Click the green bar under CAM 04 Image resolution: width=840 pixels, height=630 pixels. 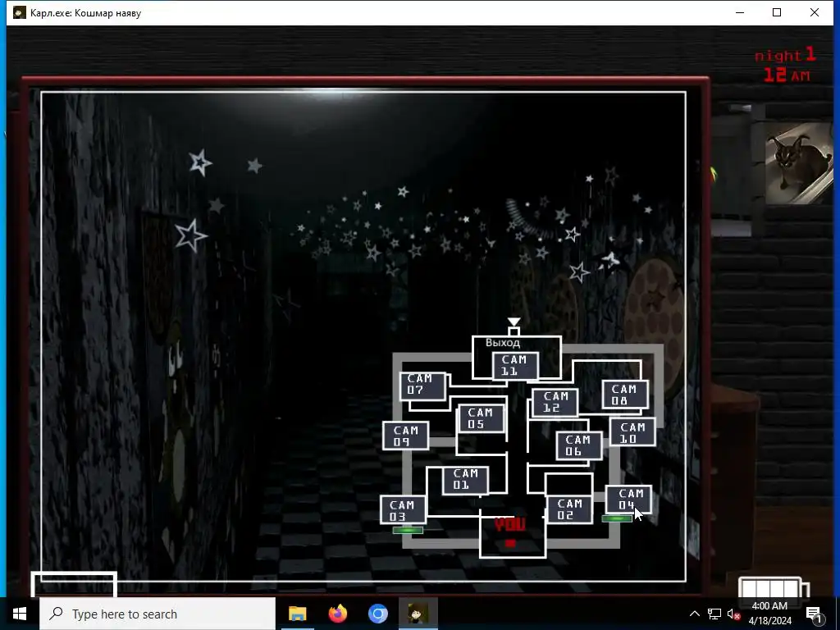click(x=617, y=518)
